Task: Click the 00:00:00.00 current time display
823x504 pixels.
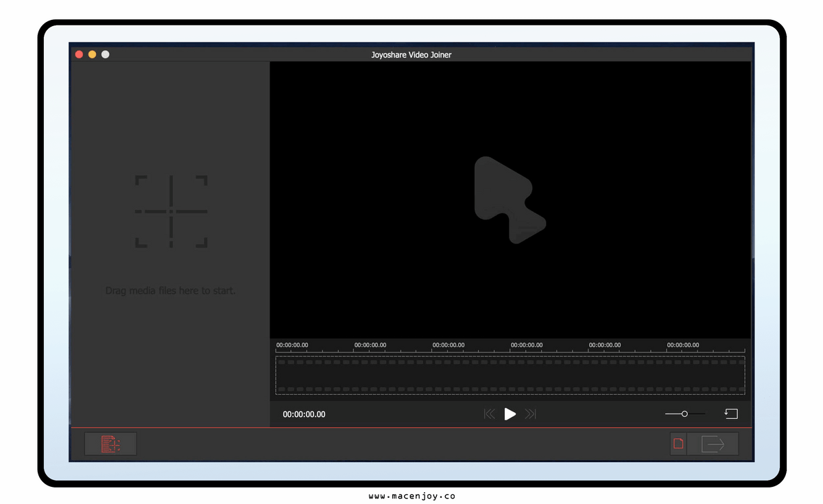Action: coord(304,414)
